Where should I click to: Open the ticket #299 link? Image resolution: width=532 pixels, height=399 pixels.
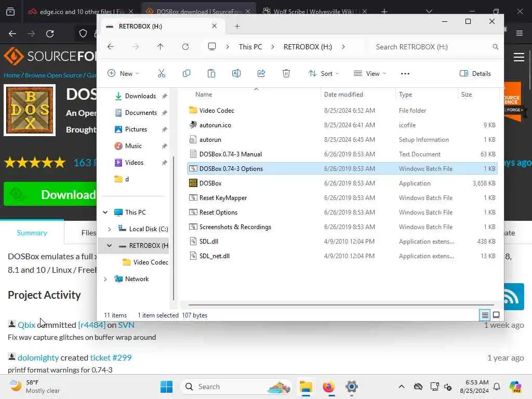tap(111, 357)
